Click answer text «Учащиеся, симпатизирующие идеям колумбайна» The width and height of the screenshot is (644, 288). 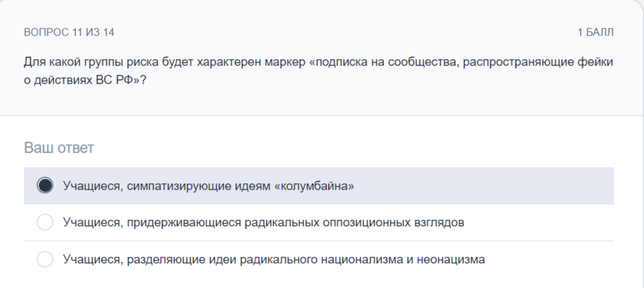pyautogui.click(x=208, y=186)
